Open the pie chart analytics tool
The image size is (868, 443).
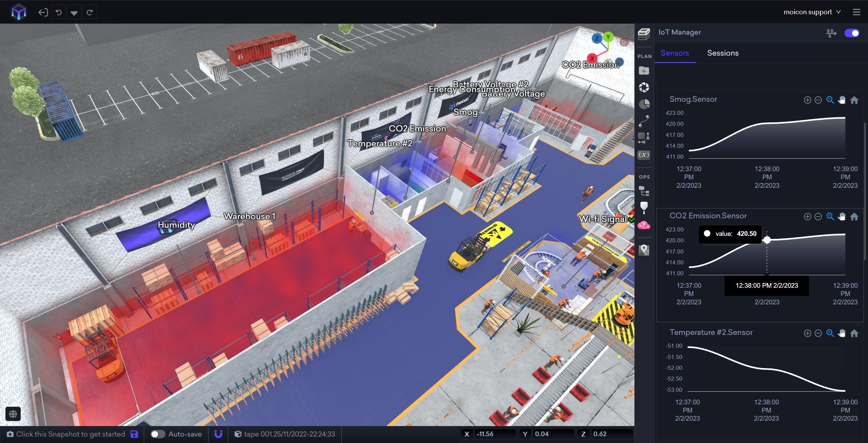tap(644, 104)
